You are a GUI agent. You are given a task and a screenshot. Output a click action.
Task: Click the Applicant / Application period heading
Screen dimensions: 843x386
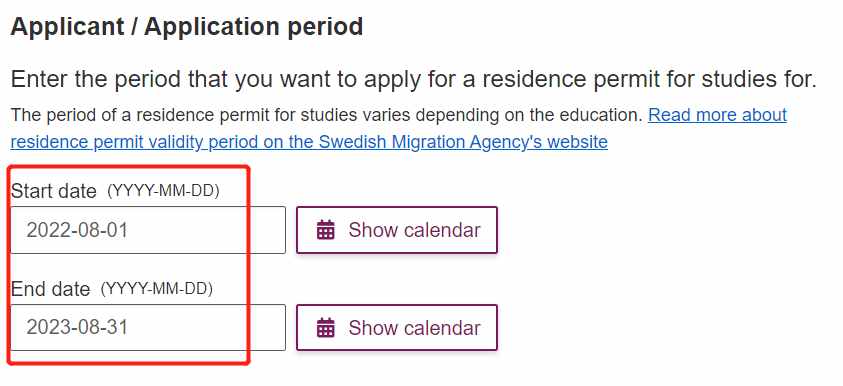[x=187, y=27]
